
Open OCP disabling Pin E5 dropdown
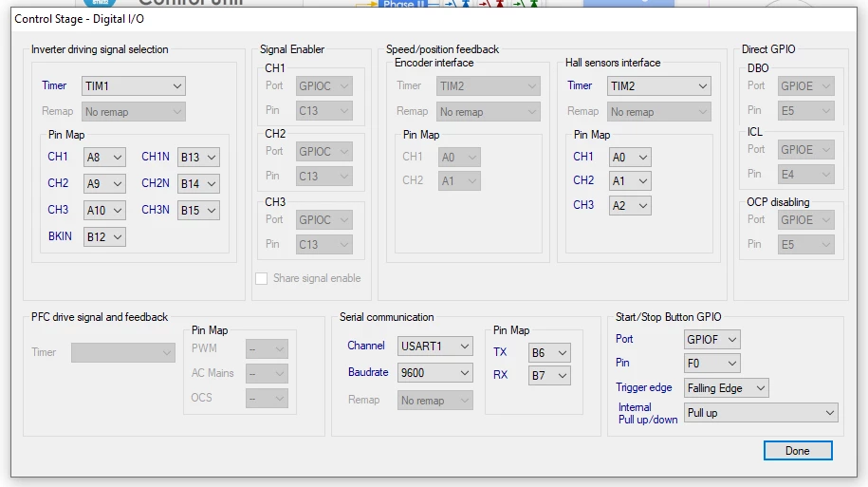806,244
